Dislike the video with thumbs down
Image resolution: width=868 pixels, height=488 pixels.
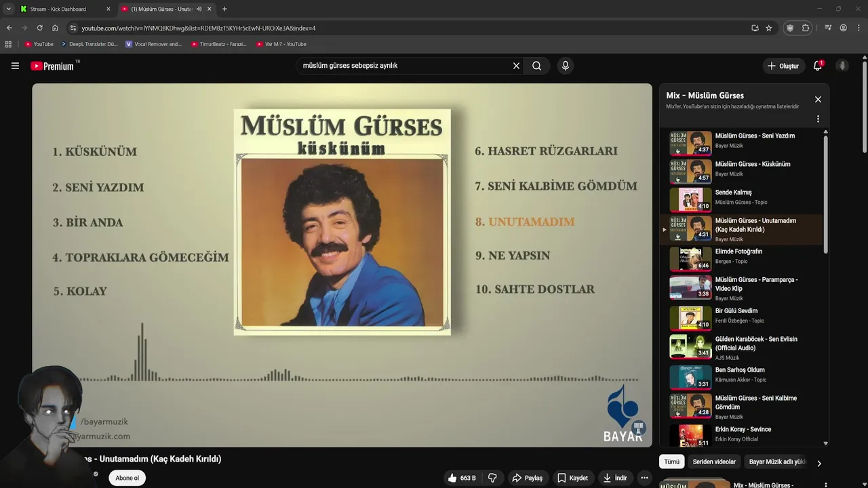492,478
